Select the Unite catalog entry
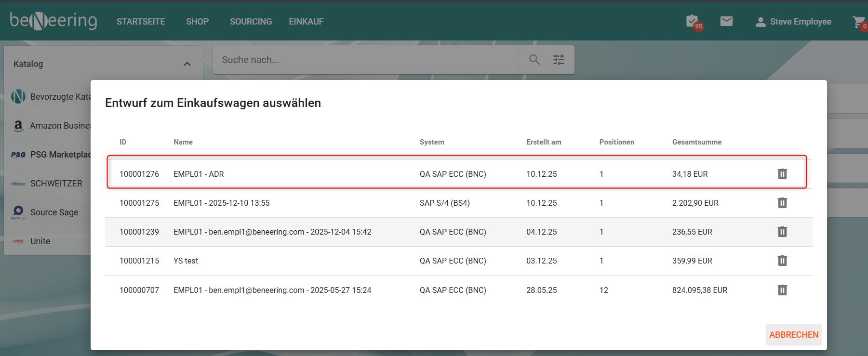The width and height of the screenshot is (868, 356). pyautogui.click(x=40, y=241)
